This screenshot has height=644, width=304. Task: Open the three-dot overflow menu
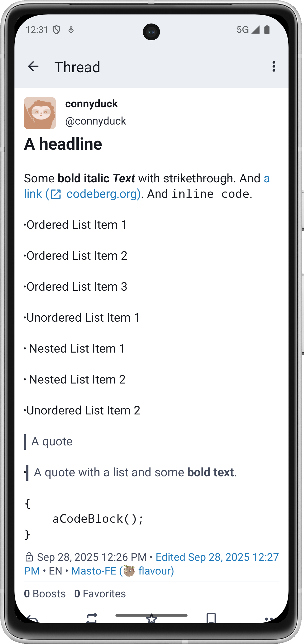274,67
